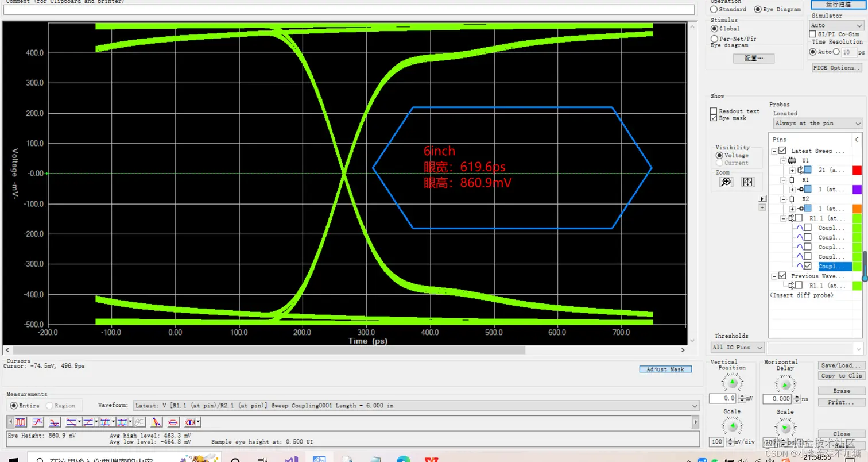Expand the 31 (a... pin node under U1
The height and width of the screenshot is (462, 868).
(x=793, y=170)
